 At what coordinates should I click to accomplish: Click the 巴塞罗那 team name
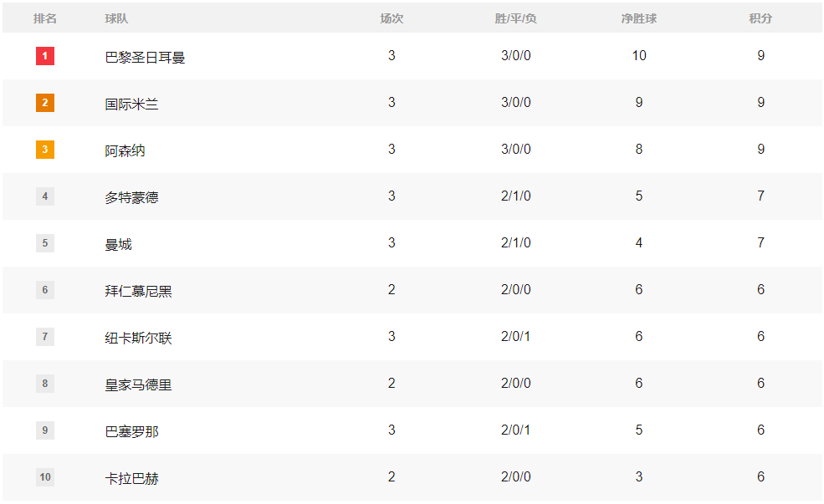(x=131, y=431)
